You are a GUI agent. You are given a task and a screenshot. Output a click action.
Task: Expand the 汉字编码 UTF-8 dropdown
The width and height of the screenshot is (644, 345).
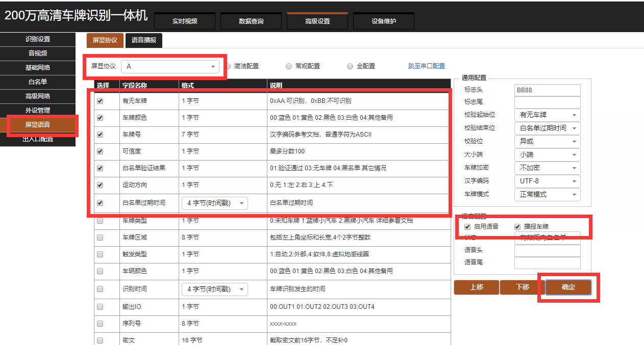pyautogui.click(x=547, y=181)
